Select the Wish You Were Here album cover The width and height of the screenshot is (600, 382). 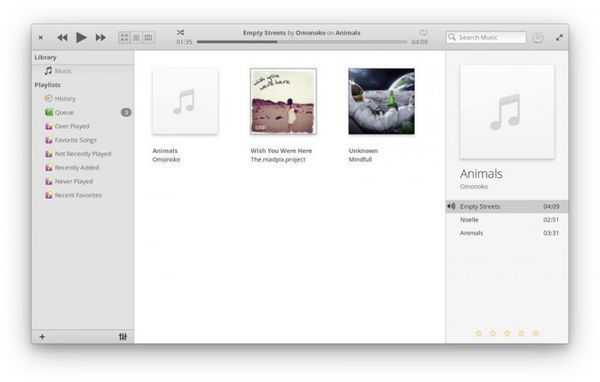click(283, 101)
